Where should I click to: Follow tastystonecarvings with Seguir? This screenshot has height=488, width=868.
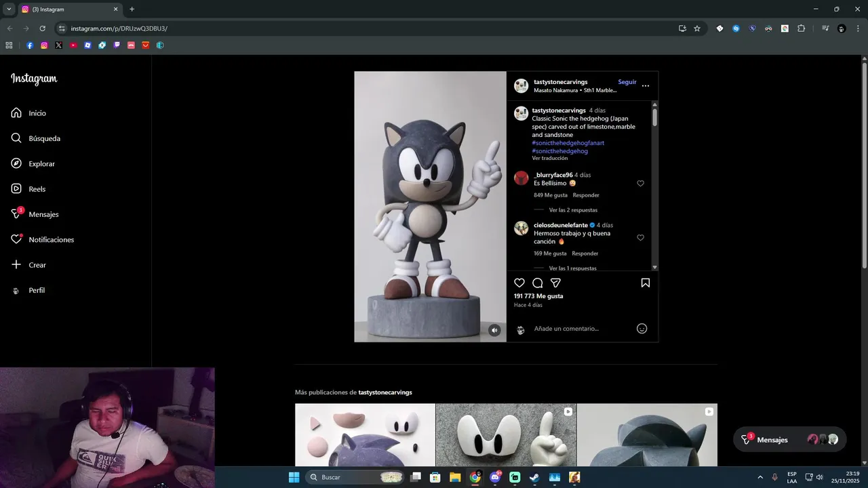coord(627,82)
